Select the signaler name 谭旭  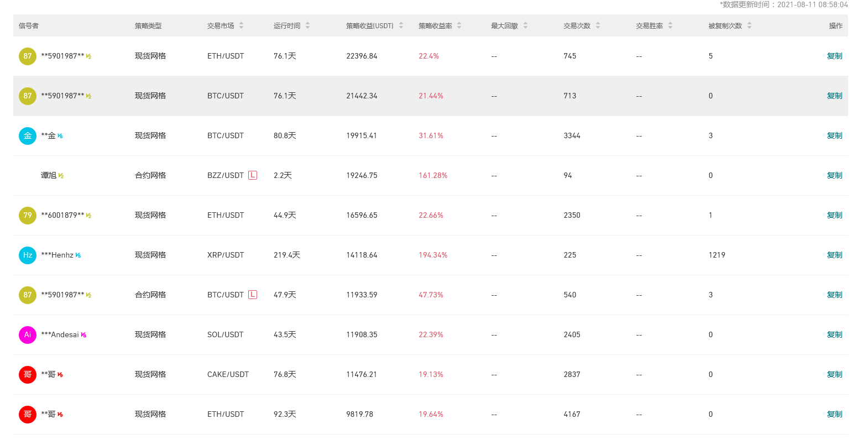point(49,176)
